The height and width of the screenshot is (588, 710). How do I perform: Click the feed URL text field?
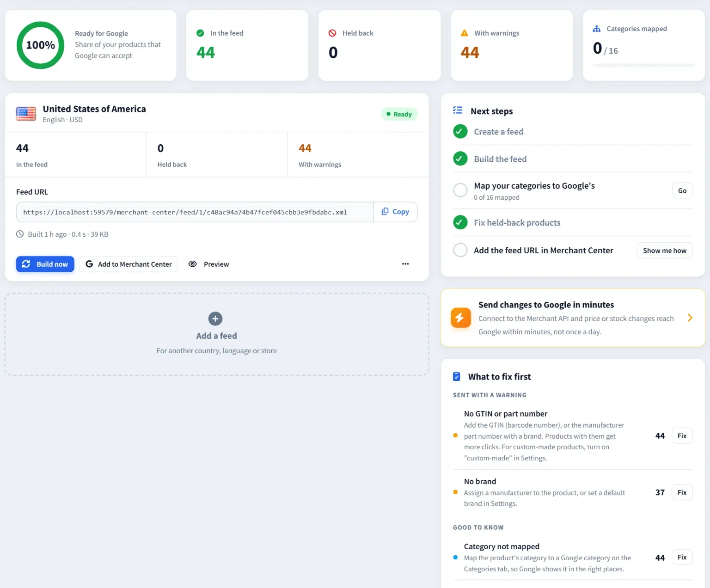195,212
